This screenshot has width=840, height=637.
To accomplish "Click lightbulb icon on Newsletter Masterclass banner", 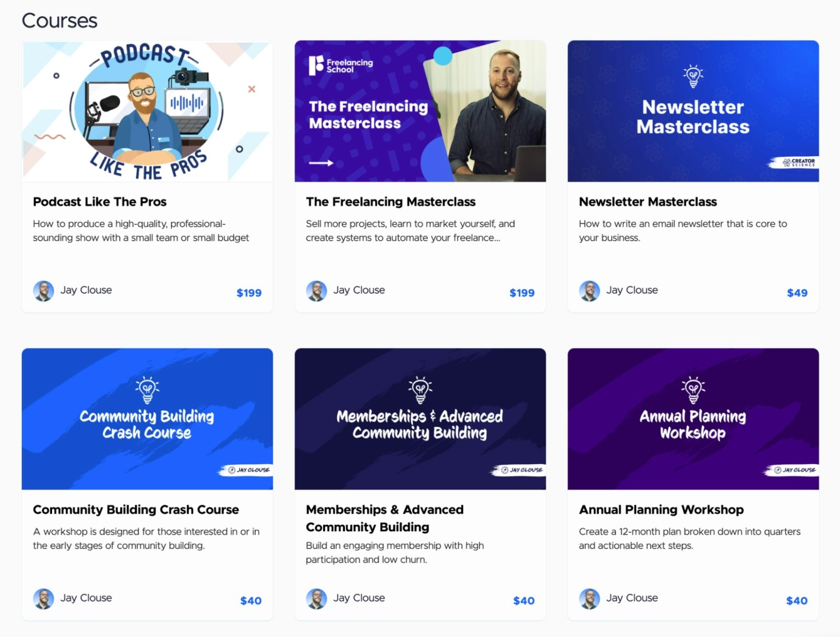I will coord(693,76).
